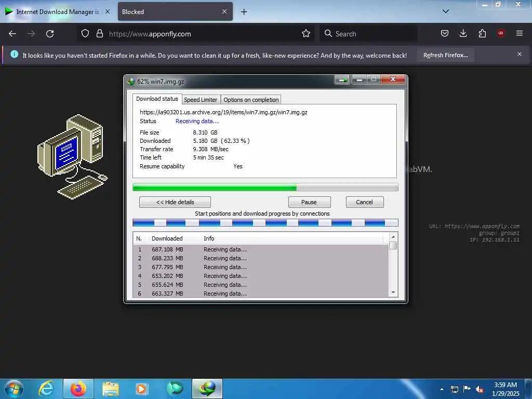Image resolution: width=532 pixels, height=399 pixels.
Task: Click the info icon in the notification bar
Action: coord(14,54)
